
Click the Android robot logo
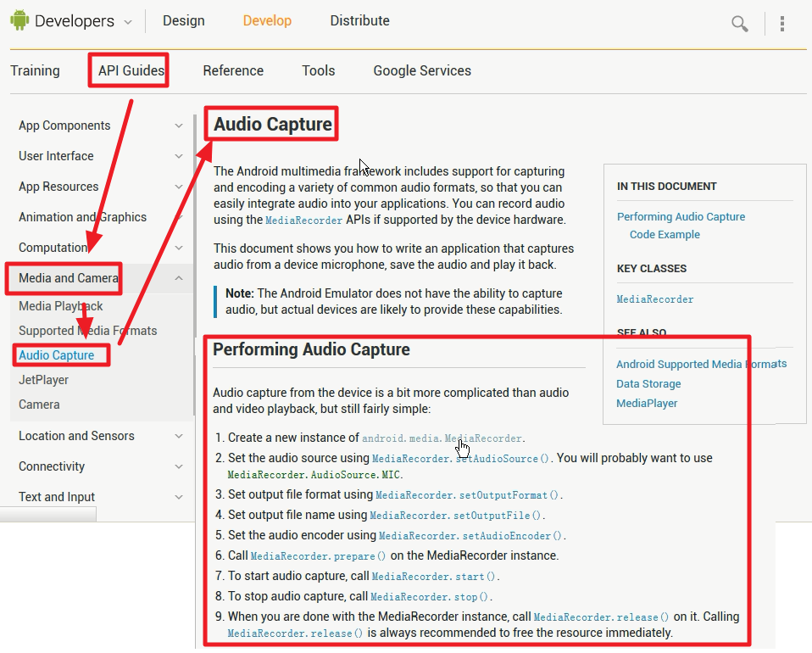tap(19, 20)
